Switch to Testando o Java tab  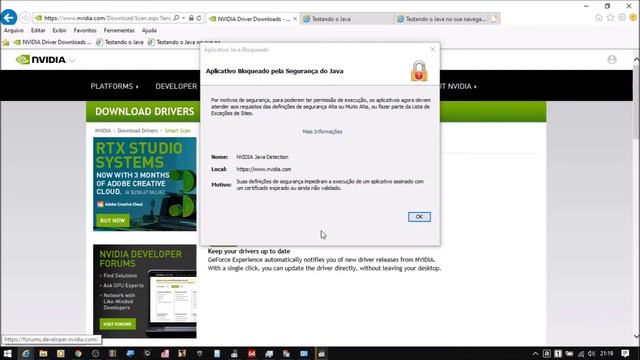point(347,19)
